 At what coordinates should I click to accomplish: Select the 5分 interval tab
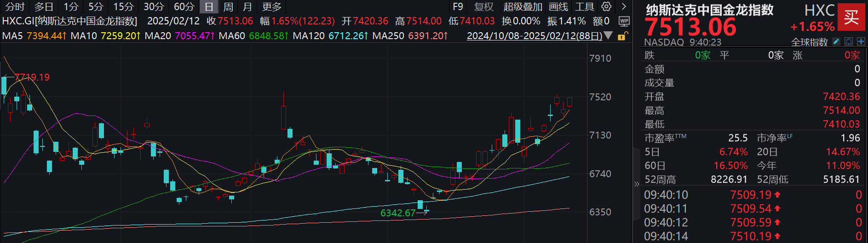click(96, 7)
